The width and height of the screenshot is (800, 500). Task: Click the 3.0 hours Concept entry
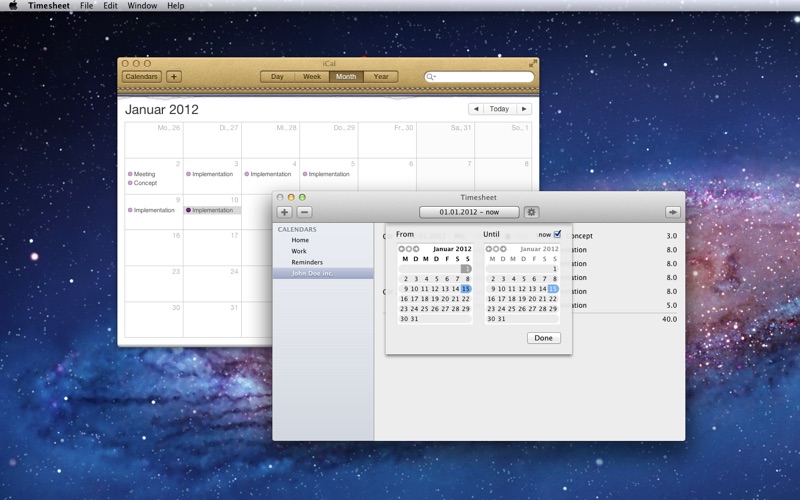[671, 236]
